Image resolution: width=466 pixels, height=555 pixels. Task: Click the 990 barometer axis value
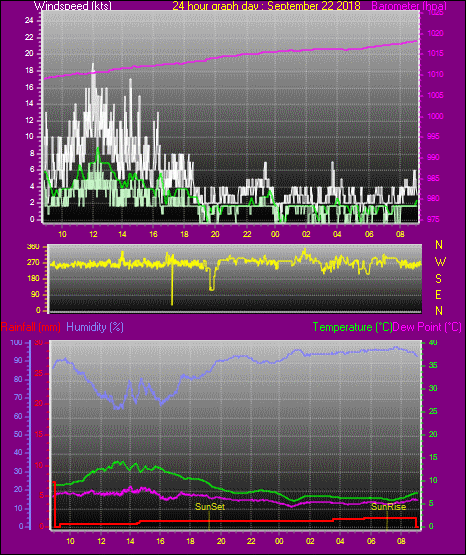click(433, 157)
